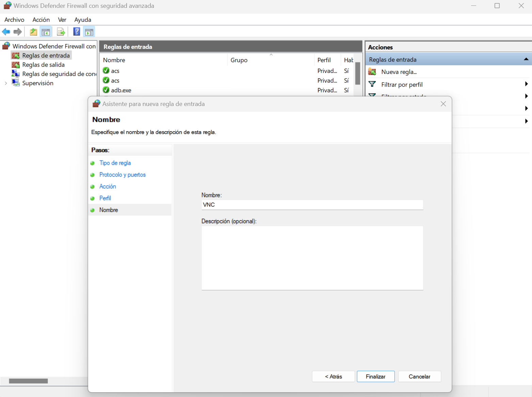Open help with the question mark icon
Image resolution: width=532 pixels, height=397 pixels.
coord(77,32)
